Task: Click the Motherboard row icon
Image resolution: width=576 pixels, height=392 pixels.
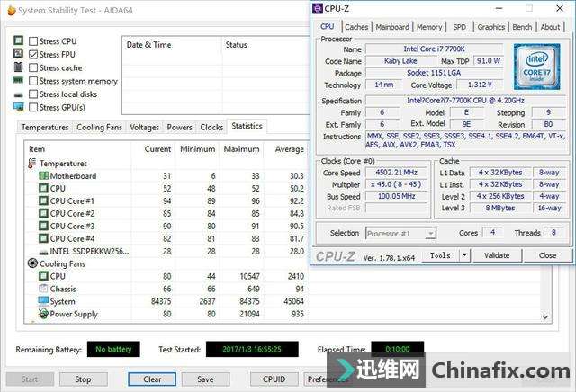Action: point(44,176)
